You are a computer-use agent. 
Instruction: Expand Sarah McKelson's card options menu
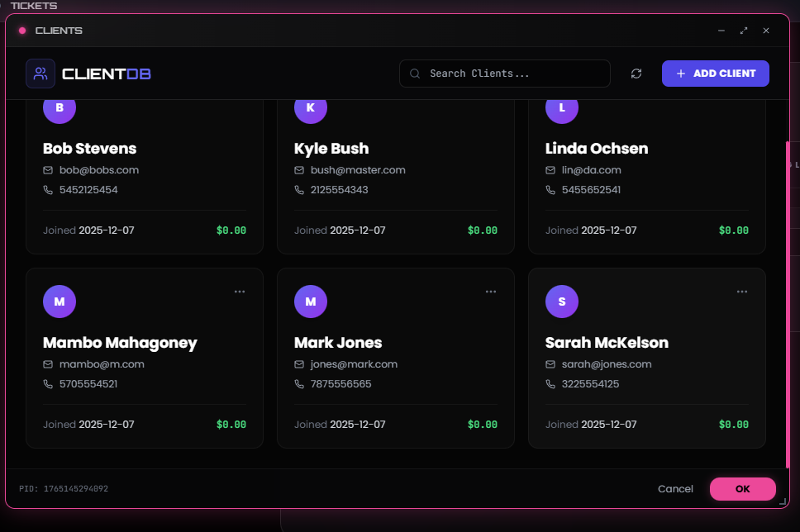coord(742,292)
